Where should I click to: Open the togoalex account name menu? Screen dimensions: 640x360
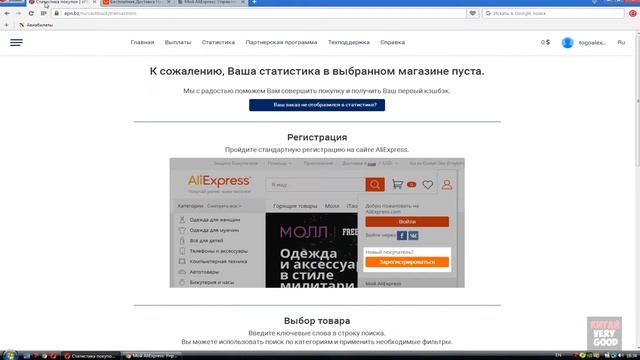click(592, 42)
